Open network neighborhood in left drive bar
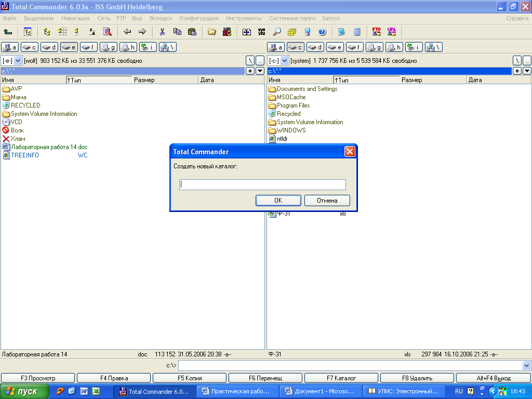The width and height of the screenshot is (532, 399). pos(168,47)
